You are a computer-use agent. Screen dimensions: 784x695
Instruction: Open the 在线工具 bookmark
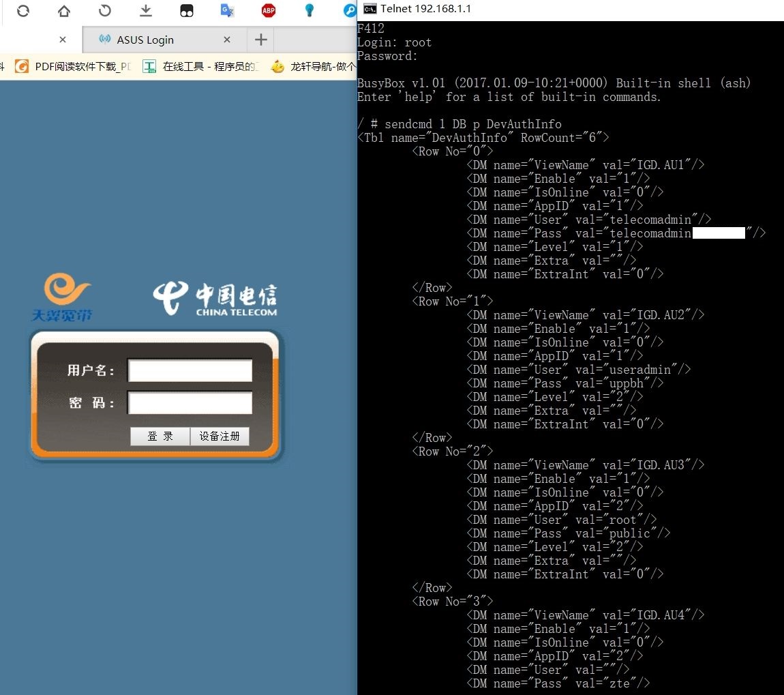201,66
